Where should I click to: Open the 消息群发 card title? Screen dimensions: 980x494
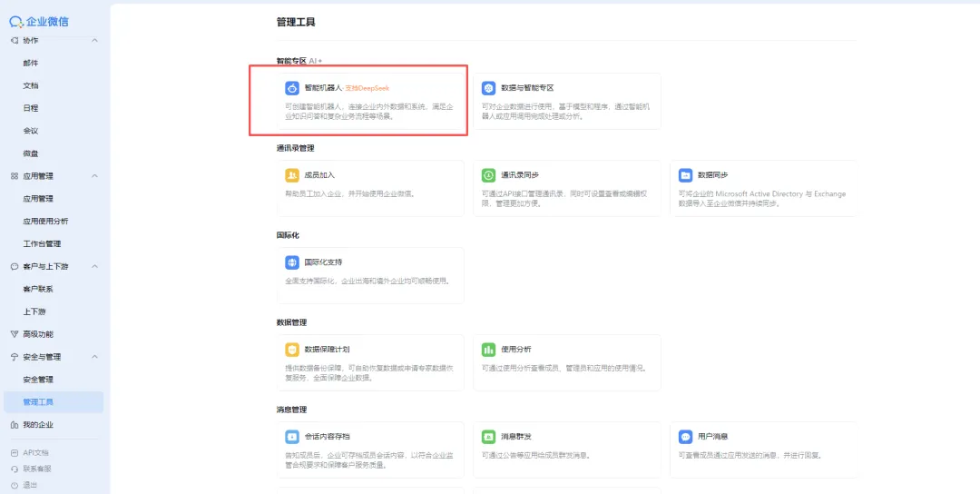coord(516,437)
